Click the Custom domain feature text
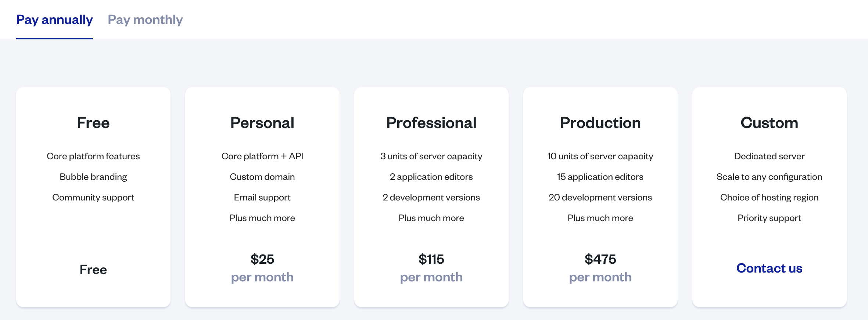This screenshot has width=868, height=320. coord(262,177)
